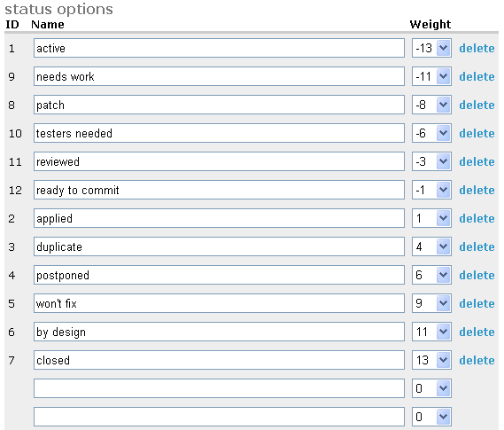Screen dimensions: 504x430
Task: Open weight dropdown for ready to commit
Action: pyautogui.click(x=431, y=190)
